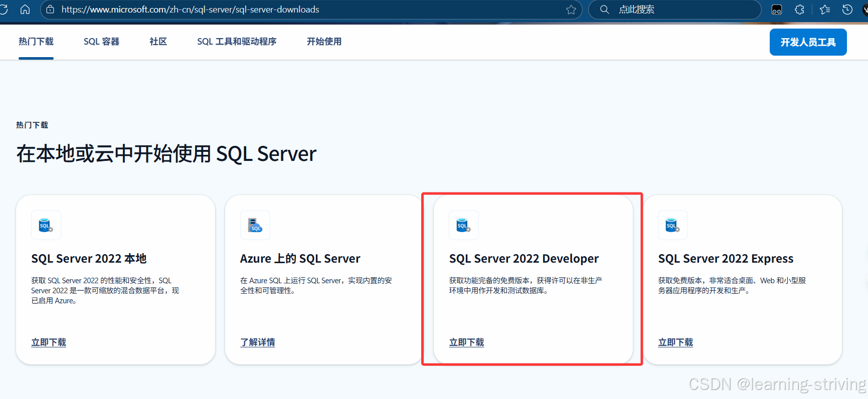
Task: Click 立即下载 under SQL Server 2022 Developer
Action: (467, 342)
